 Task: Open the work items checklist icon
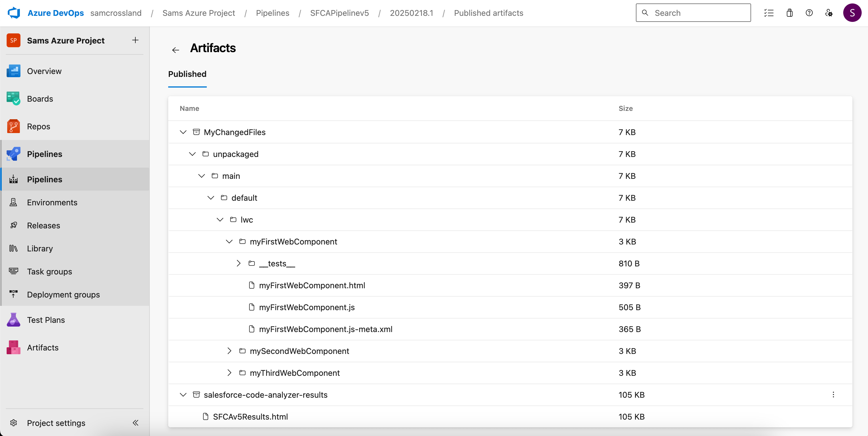(x=769, y=13)
